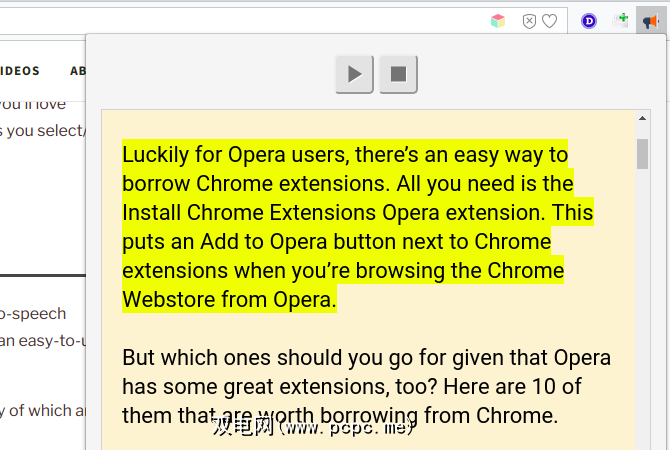
Task: Open the VIDEOS navigation menu item
Action: point(20,71)
